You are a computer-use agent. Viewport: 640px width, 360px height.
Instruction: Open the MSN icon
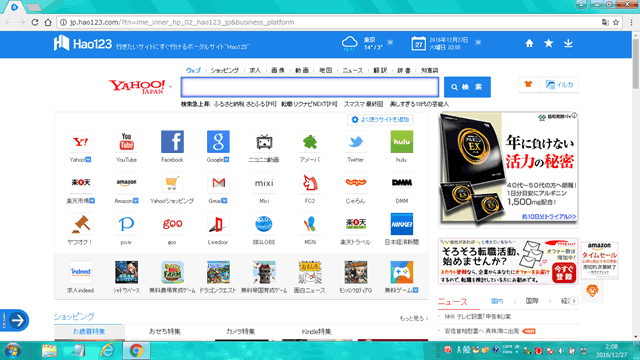[310, 224]
